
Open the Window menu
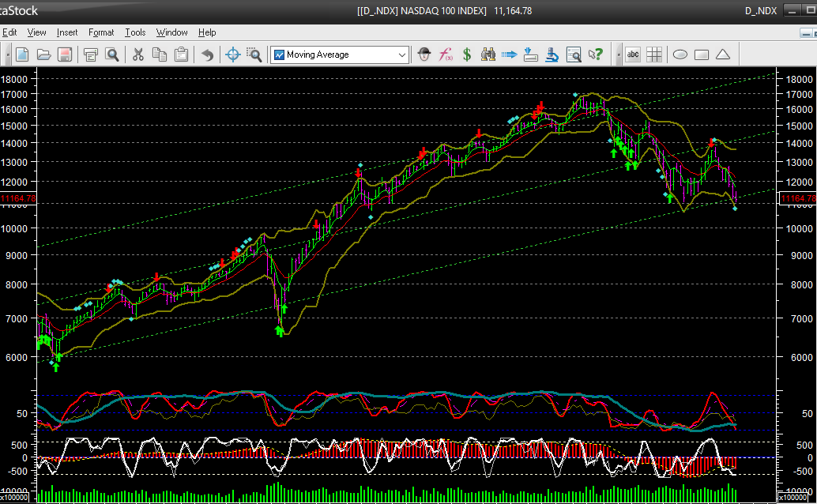tap(171, 32)
